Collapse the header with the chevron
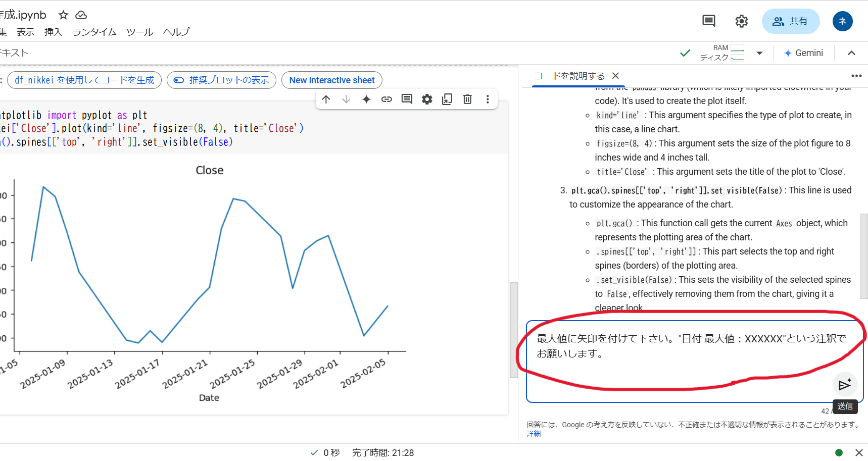 coord(852,53)
